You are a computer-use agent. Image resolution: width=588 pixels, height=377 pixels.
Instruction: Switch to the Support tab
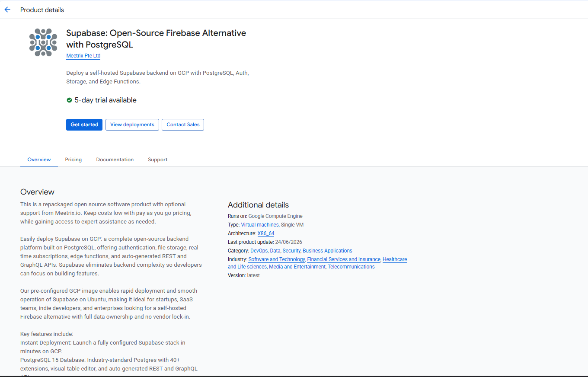(158, 160)
